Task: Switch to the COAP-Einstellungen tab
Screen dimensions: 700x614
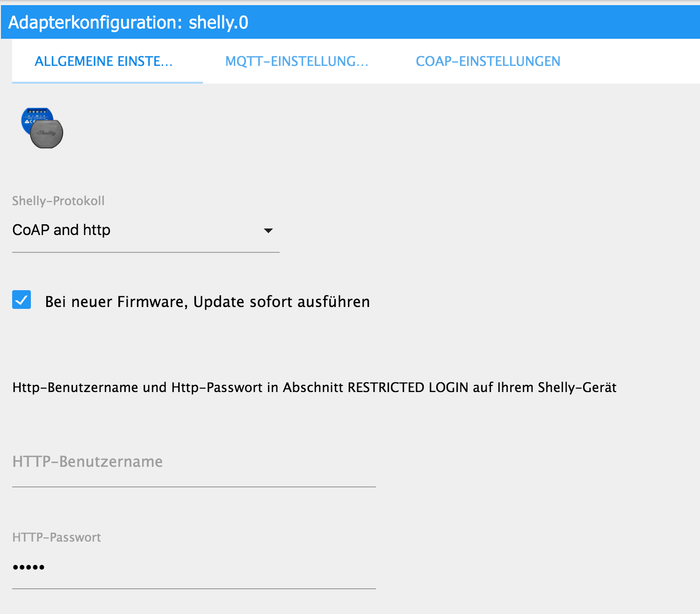Action: 488,61
